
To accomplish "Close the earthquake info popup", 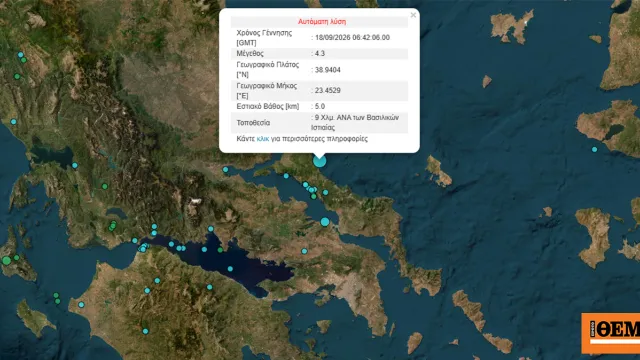I will click(x=413, y=15).
